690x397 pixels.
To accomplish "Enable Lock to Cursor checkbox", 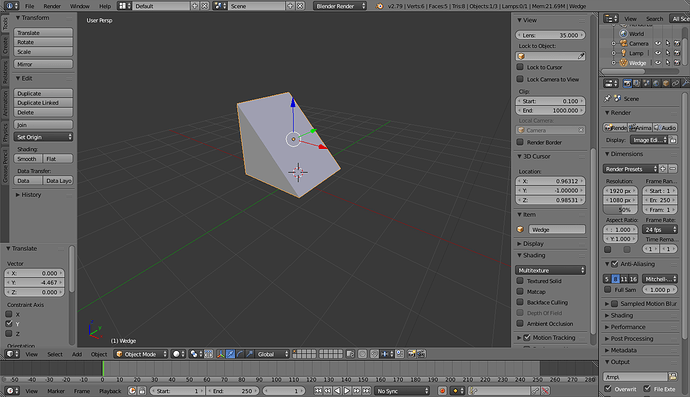I will (520, 67).
